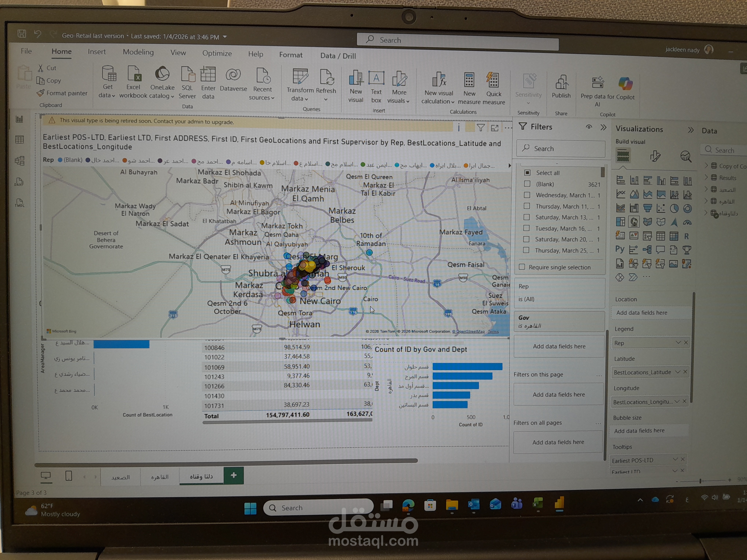This screenshot has width=747, height=560.
Task: Click the Transform data icon
Action: [x=300, y=76]
